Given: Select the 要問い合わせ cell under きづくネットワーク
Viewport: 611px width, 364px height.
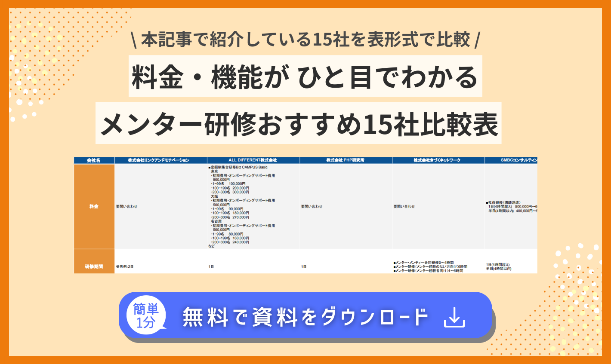Looking at the screenshot, I should 404,206.
